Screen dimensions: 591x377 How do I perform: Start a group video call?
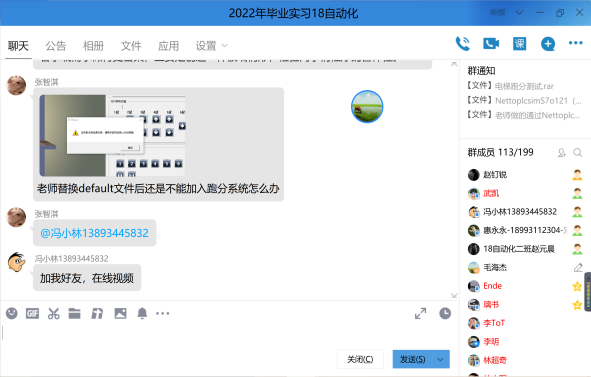tap(491, 44)
